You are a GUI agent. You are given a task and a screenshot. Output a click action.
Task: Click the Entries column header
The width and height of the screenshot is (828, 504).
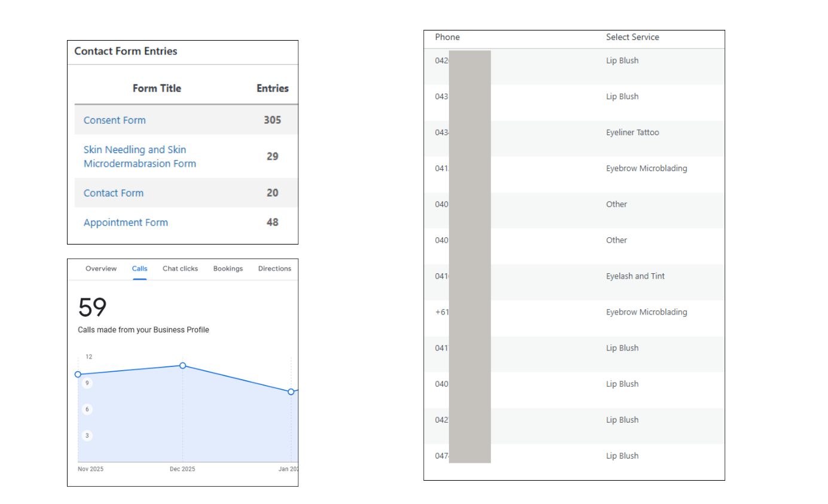[272, 88]
